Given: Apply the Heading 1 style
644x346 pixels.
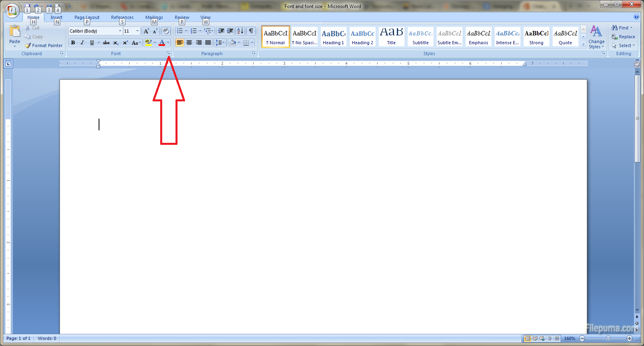Looking at the screenshot, I should pyautogui.click(x=334, y=37).
